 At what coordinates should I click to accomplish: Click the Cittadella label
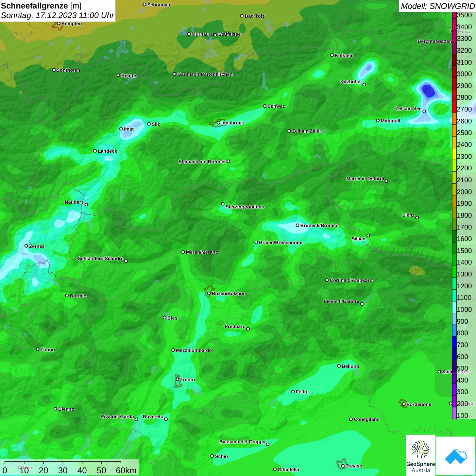(288, 470)
